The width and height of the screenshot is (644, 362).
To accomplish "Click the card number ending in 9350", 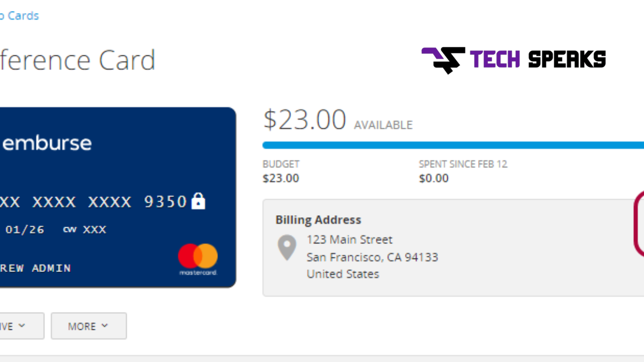I will coord(94,202).
